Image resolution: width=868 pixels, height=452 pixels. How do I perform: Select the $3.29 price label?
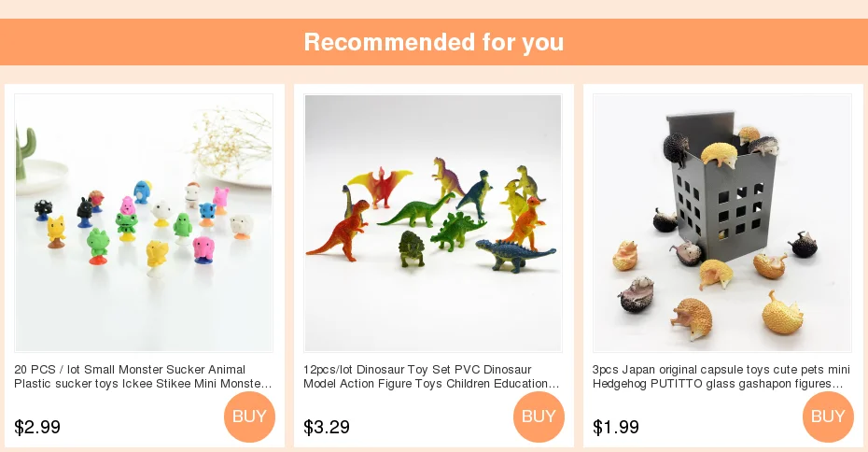(327, 427)
